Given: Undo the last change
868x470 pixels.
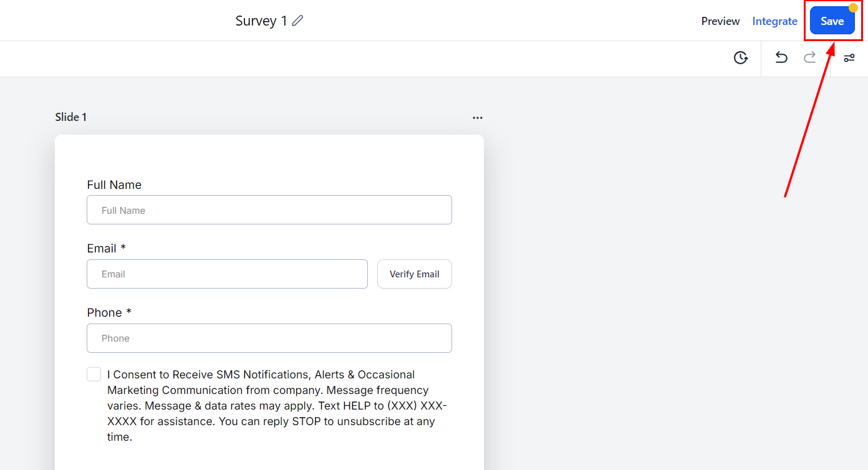Looking at the screenshot, I should pos(781,58).
